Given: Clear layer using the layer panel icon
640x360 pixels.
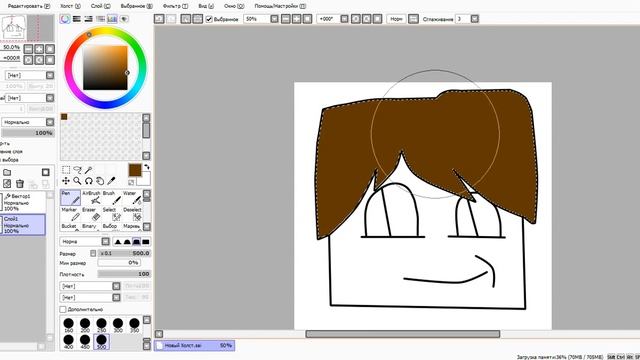Looking at the screenshot, I should point(7,184).
